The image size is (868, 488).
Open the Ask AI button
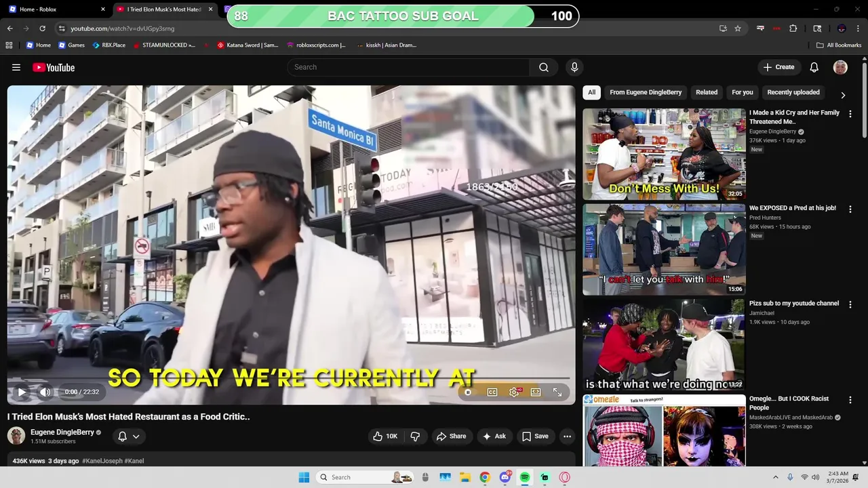[494, 436]
